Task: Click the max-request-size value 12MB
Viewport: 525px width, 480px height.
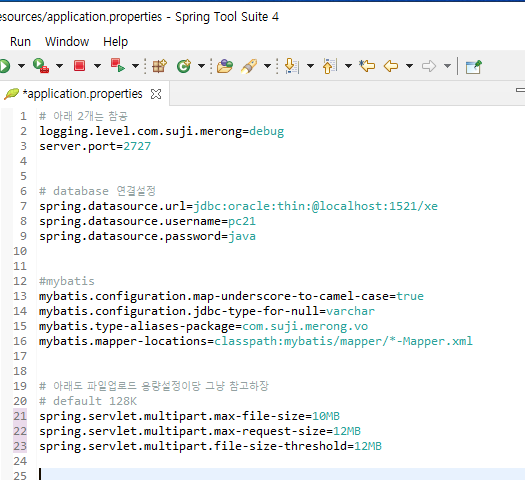Action: pyautogui.click(x=347, y=431)
